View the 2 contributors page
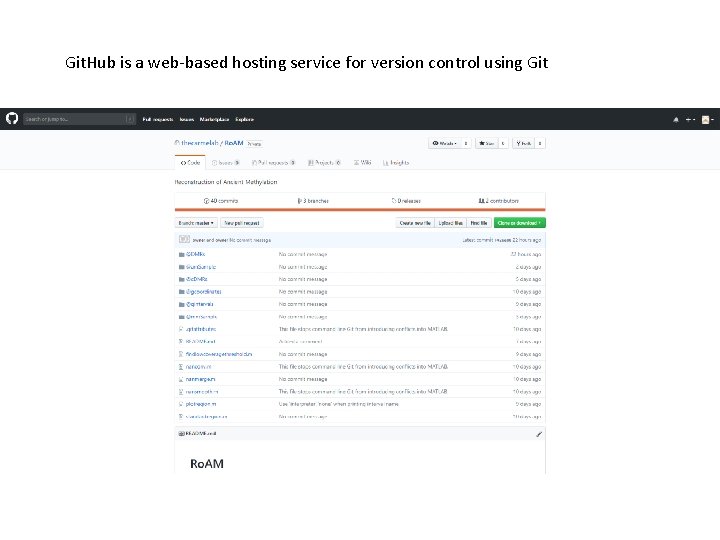 [x=499, y=201]
